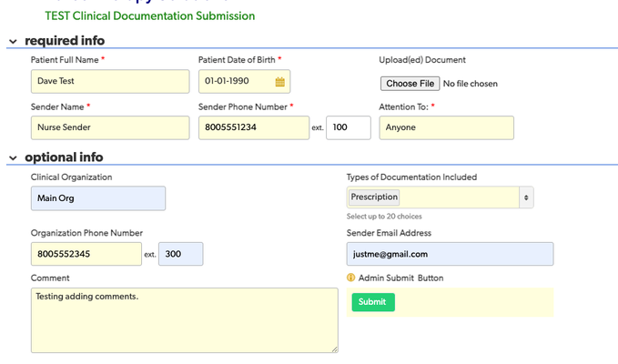The height and width of the screenshot is (364, 618).
Task: Edit the Clinical Organization field
Action: (x=98, y=198)
